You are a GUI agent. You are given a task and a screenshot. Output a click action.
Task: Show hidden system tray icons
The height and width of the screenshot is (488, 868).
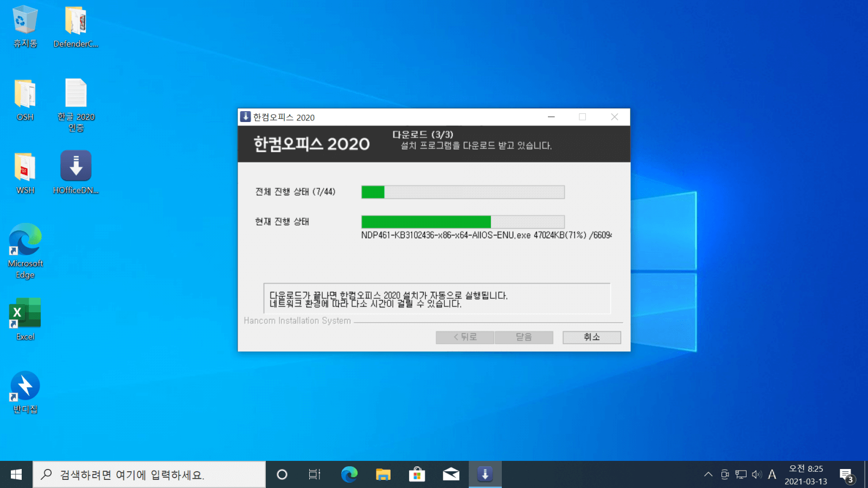coord(708,474)
